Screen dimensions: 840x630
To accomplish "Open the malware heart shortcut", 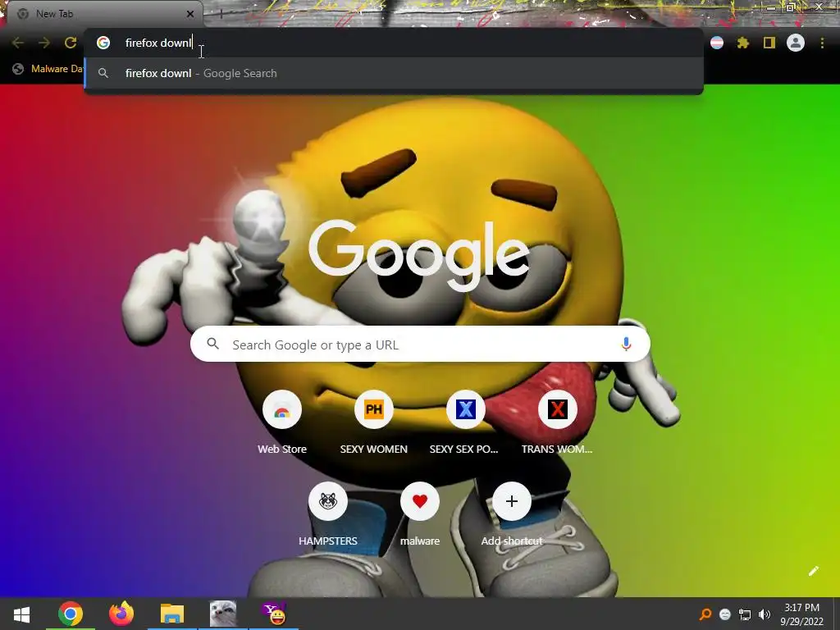I will pyautogui.click(x=420, y=515).
